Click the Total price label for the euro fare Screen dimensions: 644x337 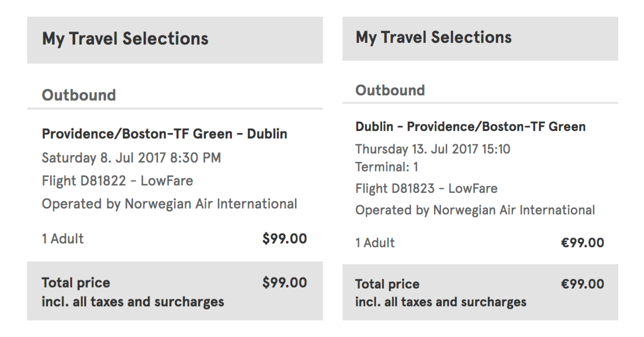tap(387, 284)
